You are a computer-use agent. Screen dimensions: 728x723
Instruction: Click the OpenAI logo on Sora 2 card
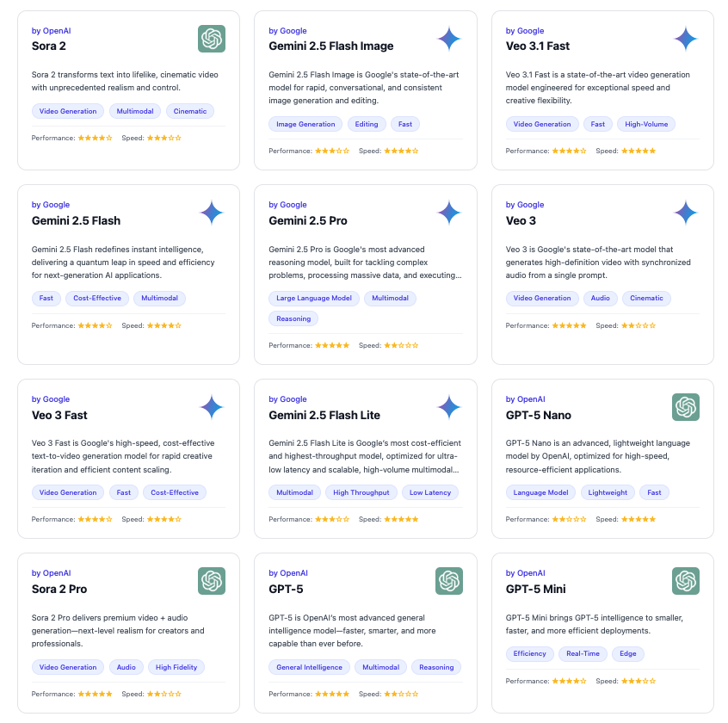[x=211, y=39]
